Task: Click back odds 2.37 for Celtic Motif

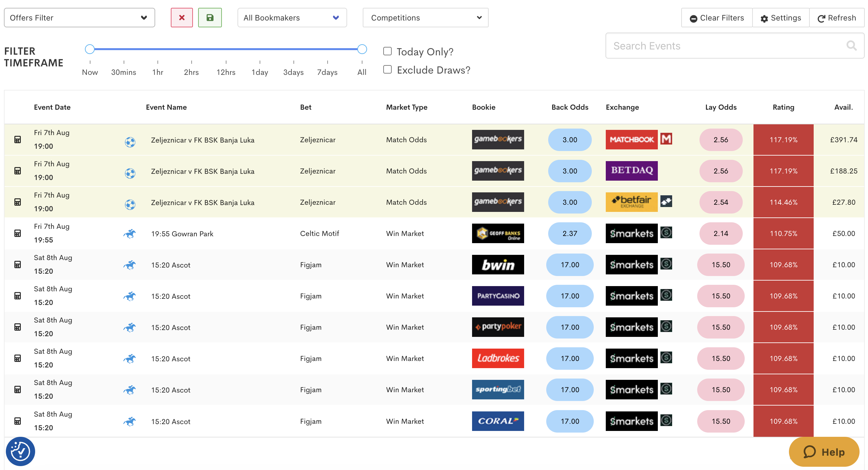Action: pyautogui.click(x=570, y=233)
